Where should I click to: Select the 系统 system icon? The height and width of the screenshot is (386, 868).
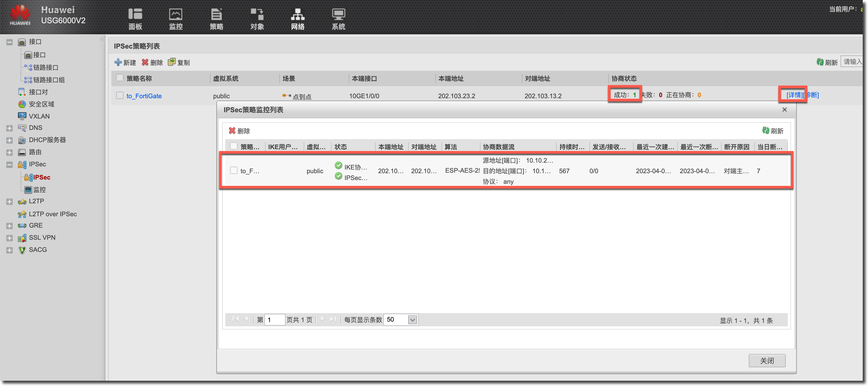coord(338,15)
